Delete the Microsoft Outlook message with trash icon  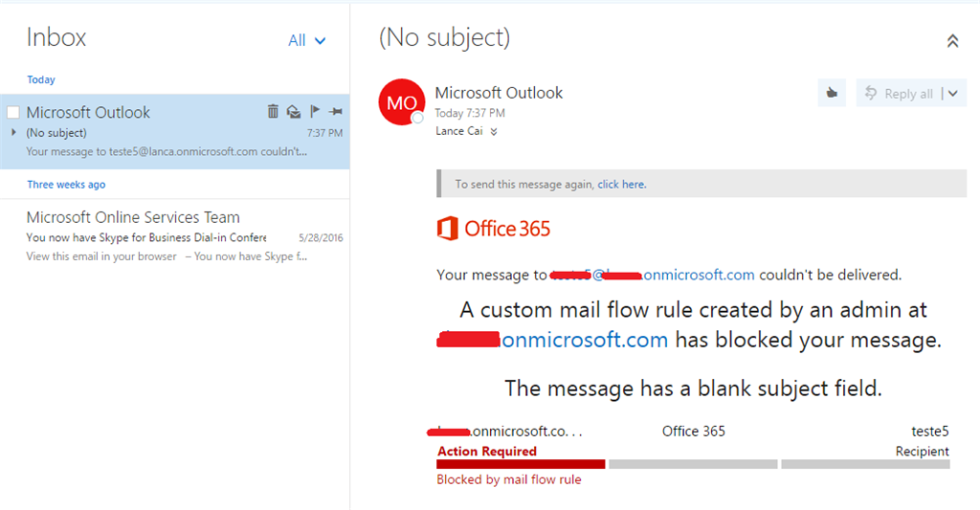pos(273,112)
